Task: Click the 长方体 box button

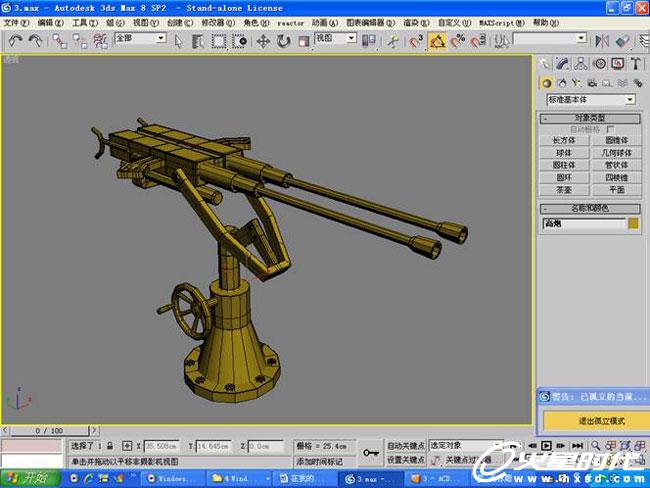Action: (x=564, y=141)
